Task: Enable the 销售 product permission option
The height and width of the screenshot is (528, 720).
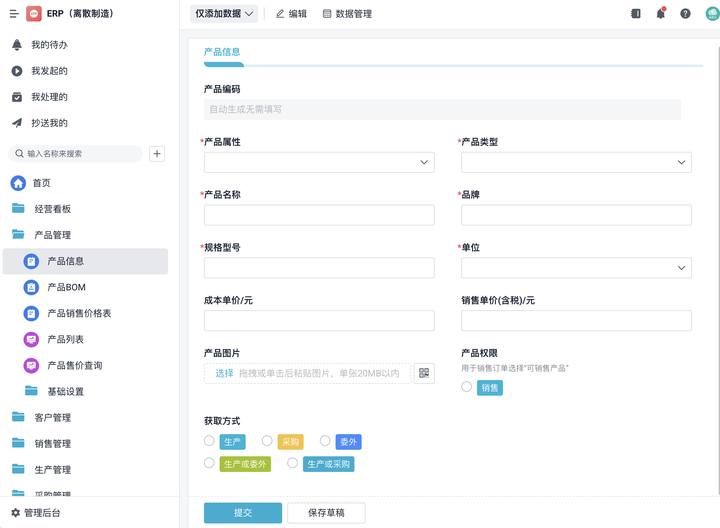Action: pyautogui.click(x=467, y=387)
